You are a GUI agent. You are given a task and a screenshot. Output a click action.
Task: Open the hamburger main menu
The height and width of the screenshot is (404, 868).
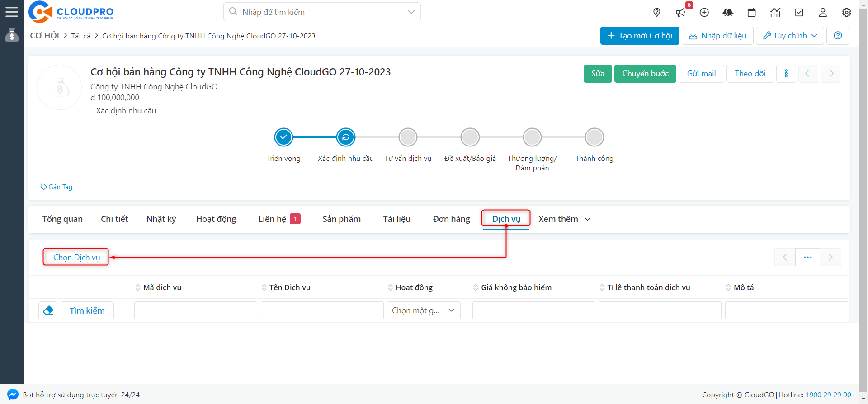coord(12,12)
